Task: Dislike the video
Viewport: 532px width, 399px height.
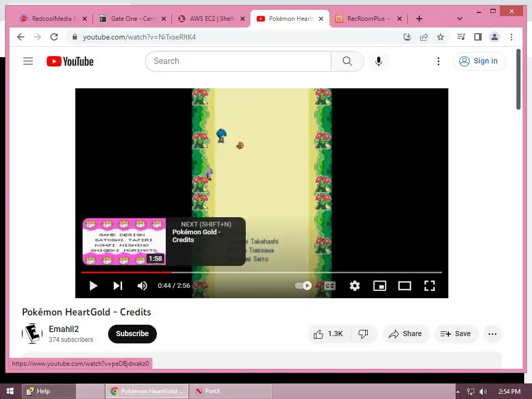Action: (x=363, y=334)
